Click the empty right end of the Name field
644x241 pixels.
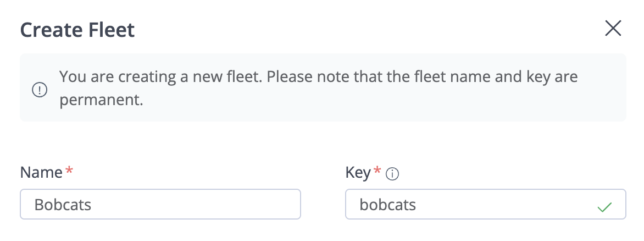[264, 205]
